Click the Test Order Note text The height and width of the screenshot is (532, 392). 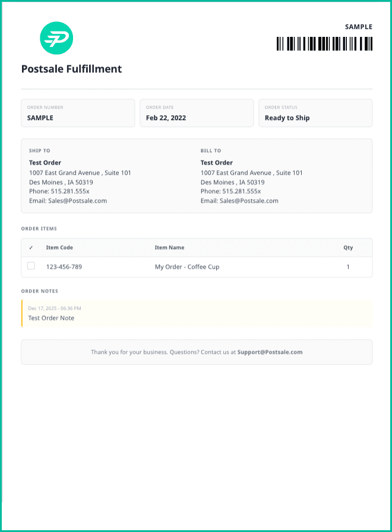pyautogui.click(x=51, y=318)
